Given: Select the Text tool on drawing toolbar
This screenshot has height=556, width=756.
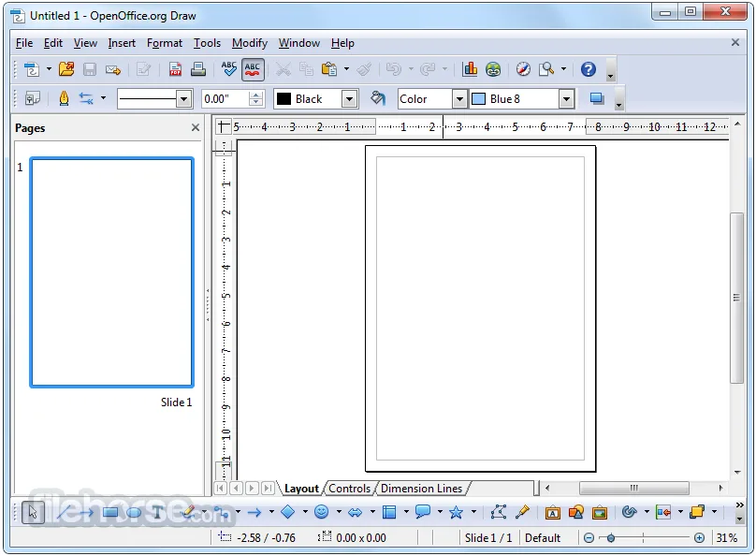Looking at the screenshot, I should coord(157,512).
